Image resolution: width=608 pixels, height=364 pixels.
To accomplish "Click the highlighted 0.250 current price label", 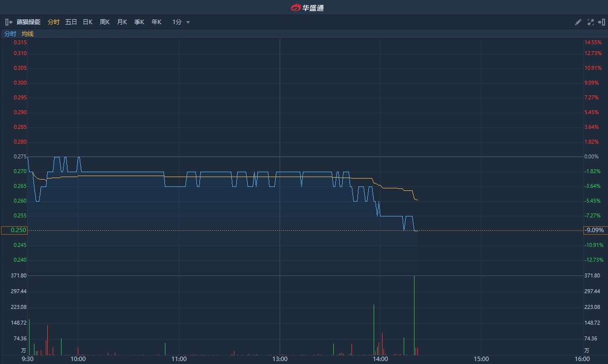I will pyautogui.click(x=14, y=230).
